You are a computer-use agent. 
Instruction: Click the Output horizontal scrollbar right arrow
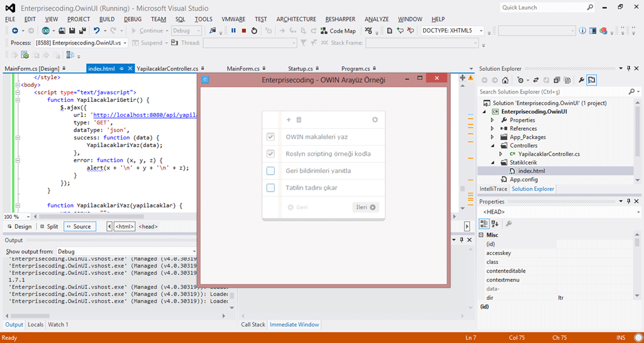point(224,315)
